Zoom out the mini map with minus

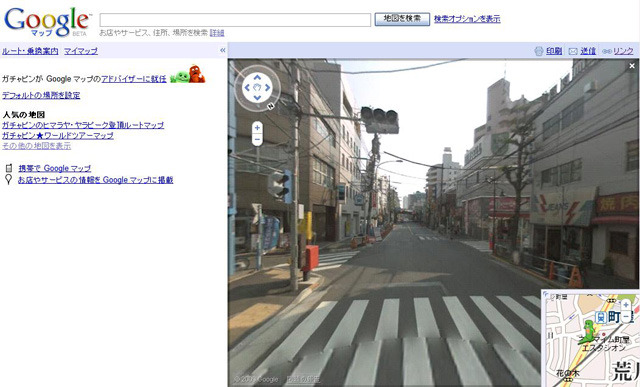[626, 316]
